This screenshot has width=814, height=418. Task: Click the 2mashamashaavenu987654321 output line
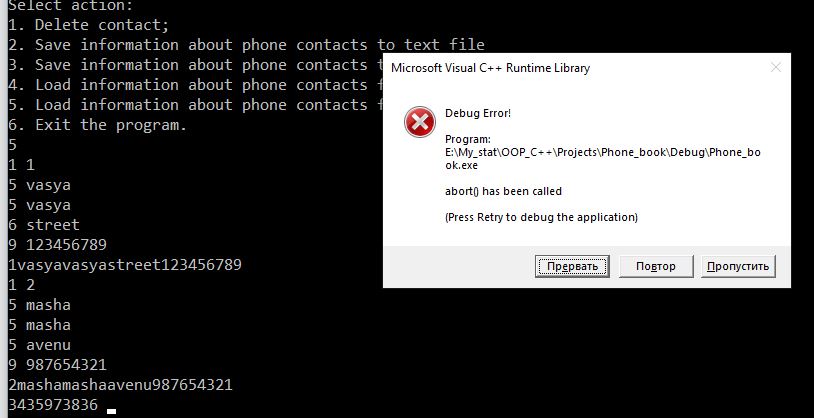(120, 385)
